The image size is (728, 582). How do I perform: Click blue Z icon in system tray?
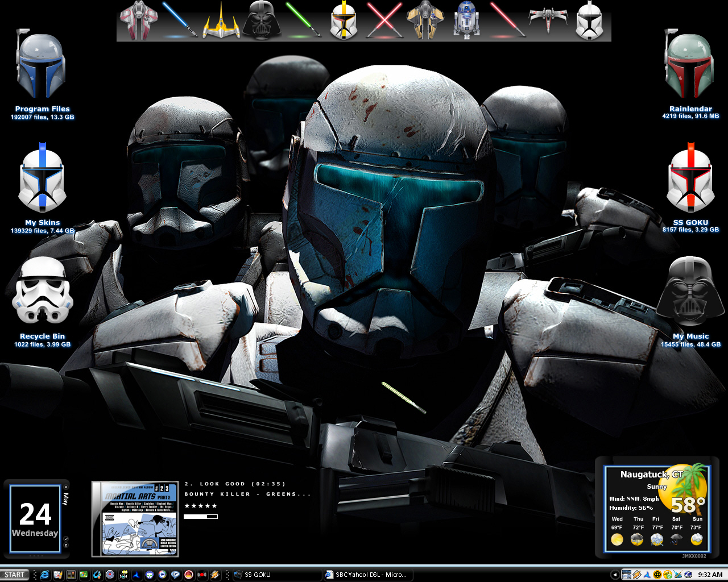pyautogui.click(x=688, y=575)
